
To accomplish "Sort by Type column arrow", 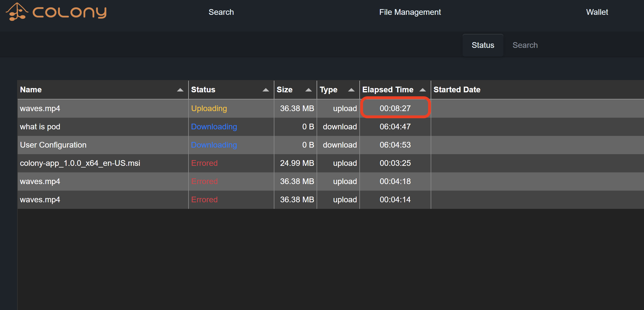I will click(x=351, y=90).
